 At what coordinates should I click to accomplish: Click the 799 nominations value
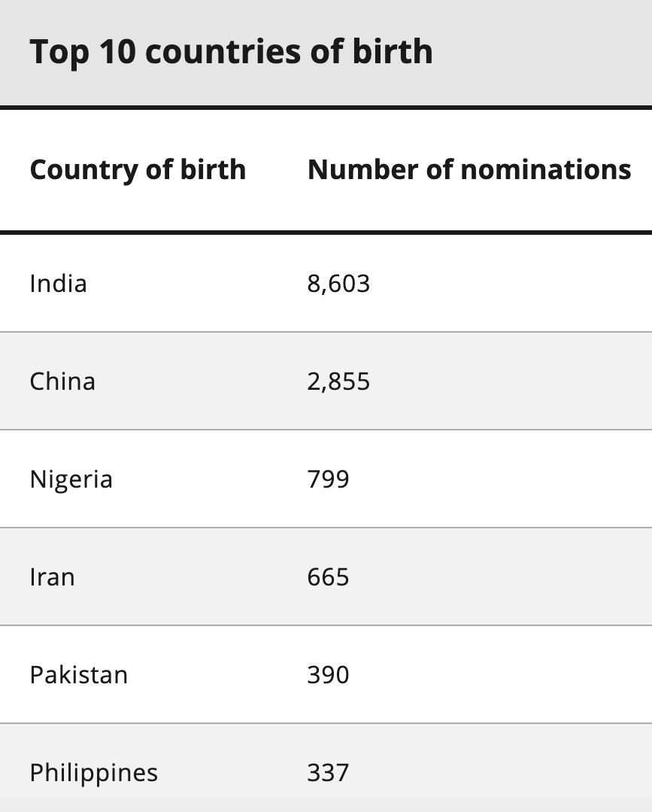point(328,479)
